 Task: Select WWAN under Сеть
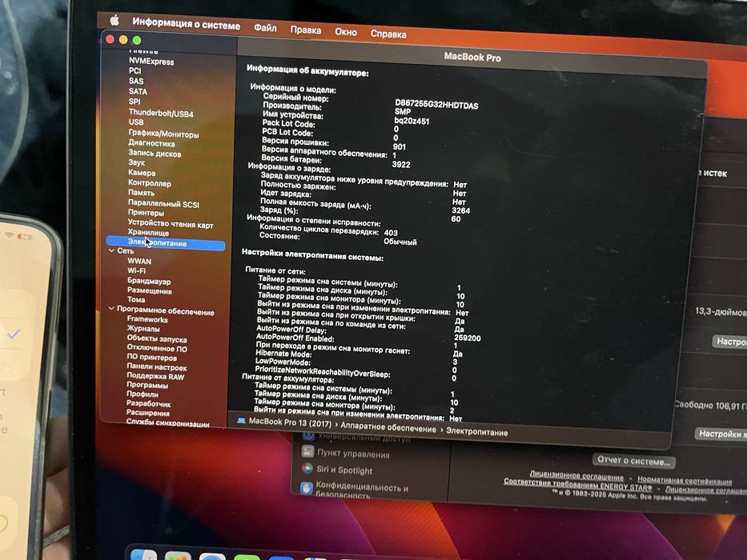pos(139,262)
